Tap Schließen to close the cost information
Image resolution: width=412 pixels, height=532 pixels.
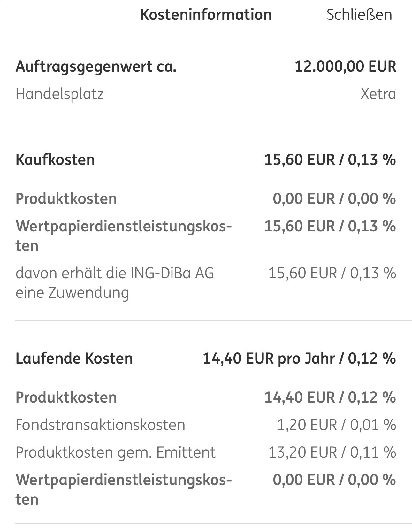pos(359,15)
